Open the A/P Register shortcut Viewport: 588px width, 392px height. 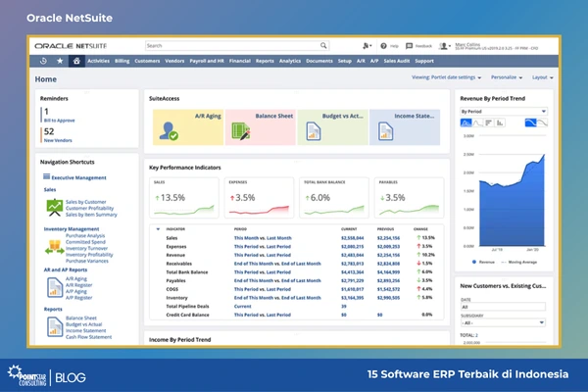[x=78, y=298]
